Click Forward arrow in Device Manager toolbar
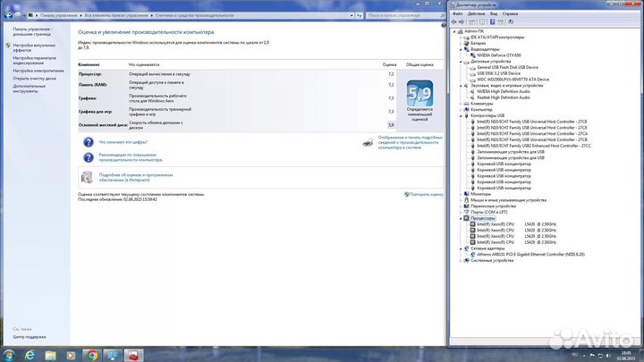 click(x=462, y=21)
